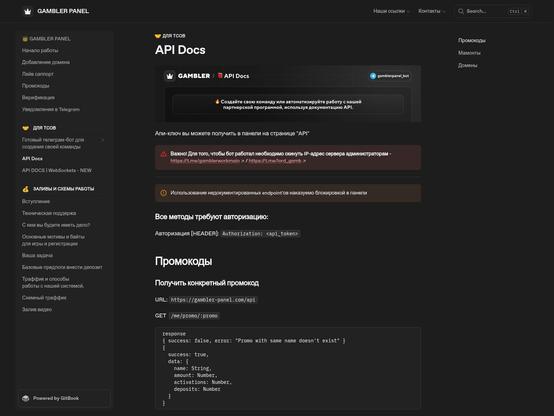Click the GAMBLER PANEL header title

point(63,11)
